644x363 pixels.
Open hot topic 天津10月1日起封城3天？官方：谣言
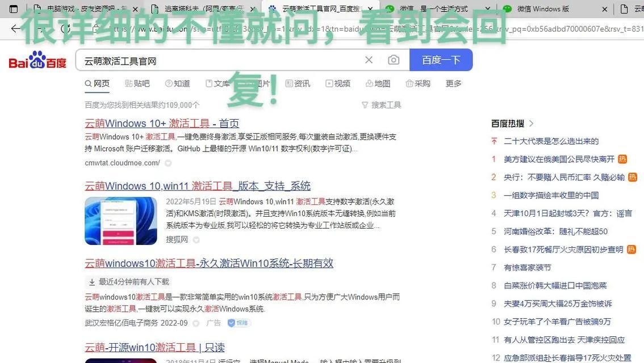coord(568,214)
